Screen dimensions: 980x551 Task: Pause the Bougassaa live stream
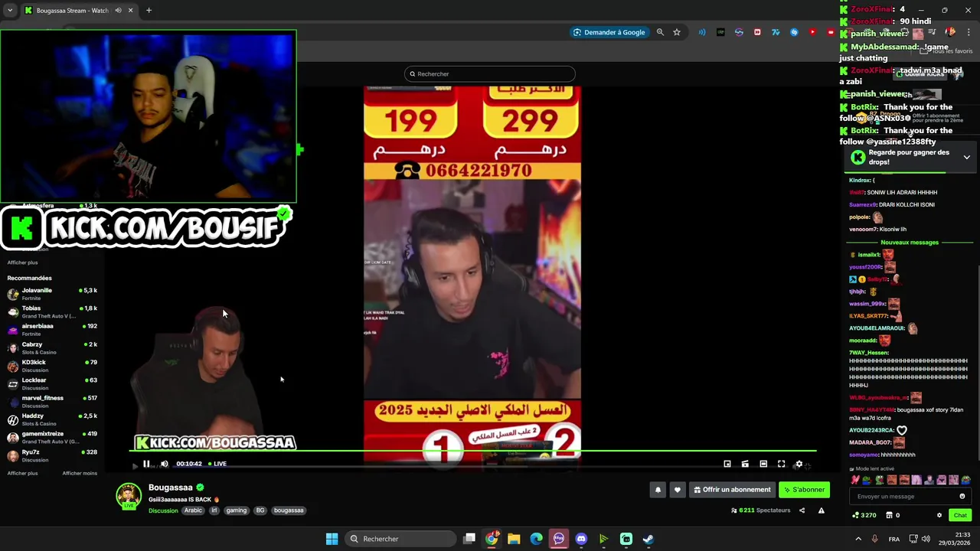click(x=146, y=464)
